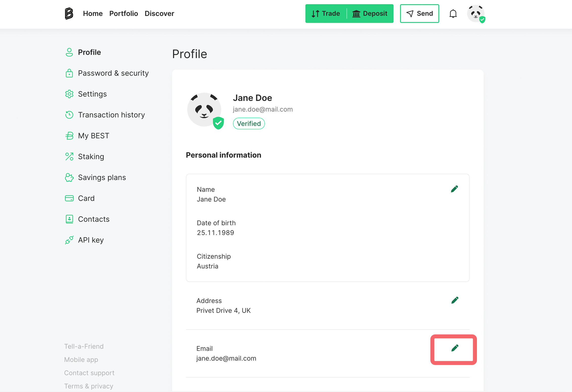Viewport: 572px width, 392px height.
Task: Click the Contact support link
Action: pyautogui.click(x=89, y=373)
